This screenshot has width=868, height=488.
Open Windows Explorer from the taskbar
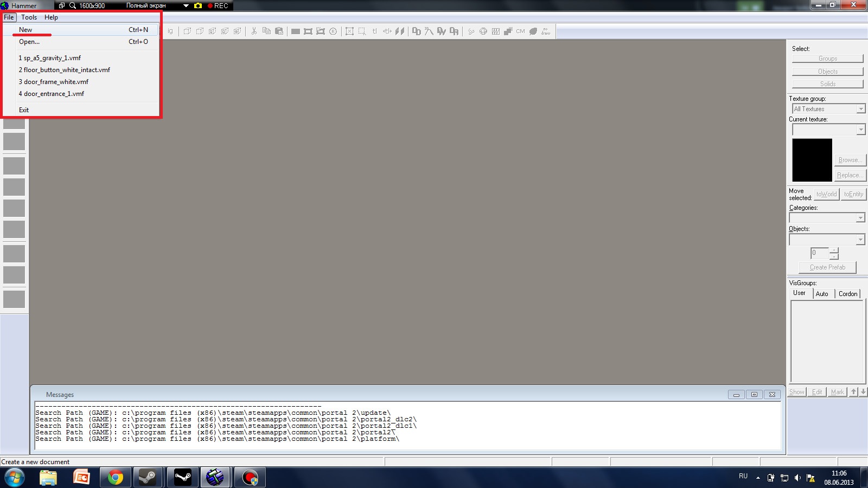tap(48, 478)
